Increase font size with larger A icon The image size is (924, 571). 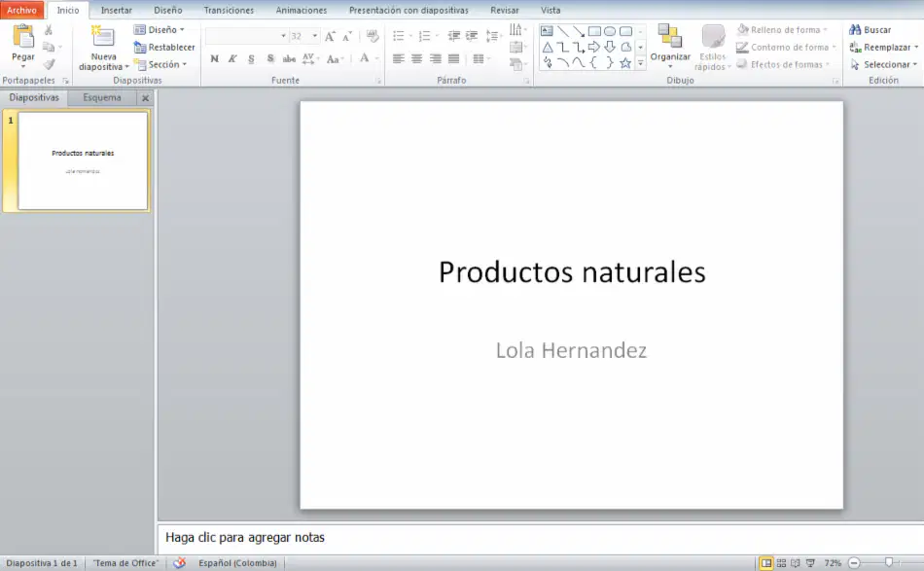point(330,37)
